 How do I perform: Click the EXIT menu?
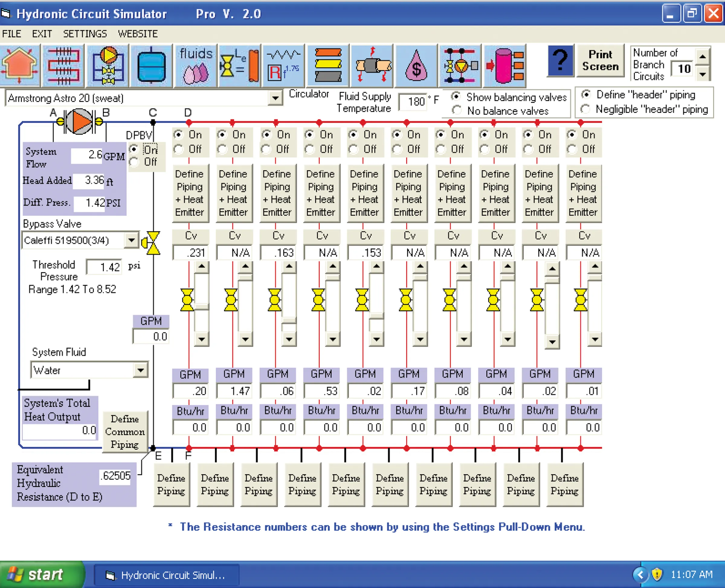[42, 34]
